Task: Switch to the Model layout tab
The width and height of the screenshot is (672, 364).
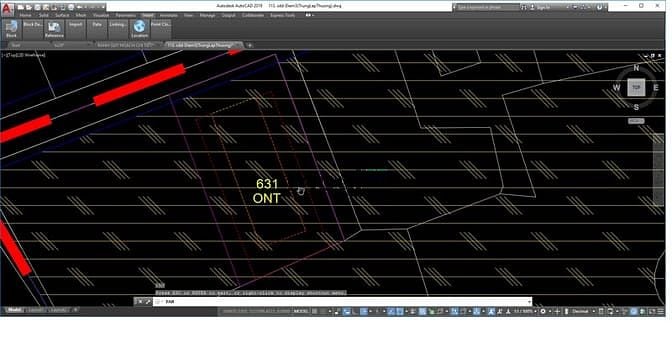Action: click(14, 310)
